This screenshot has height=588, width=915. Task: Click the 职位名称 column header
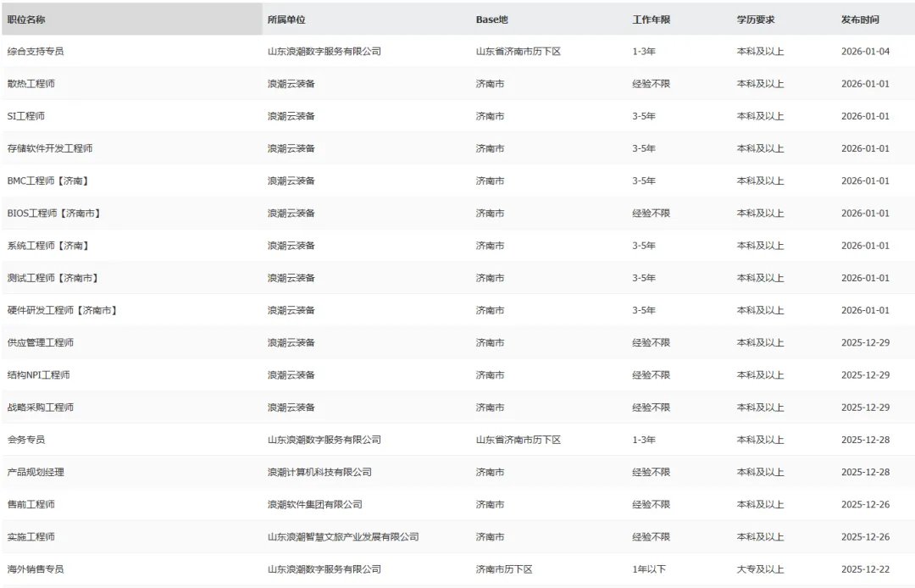pyautogui.click(x=132, y=19)
